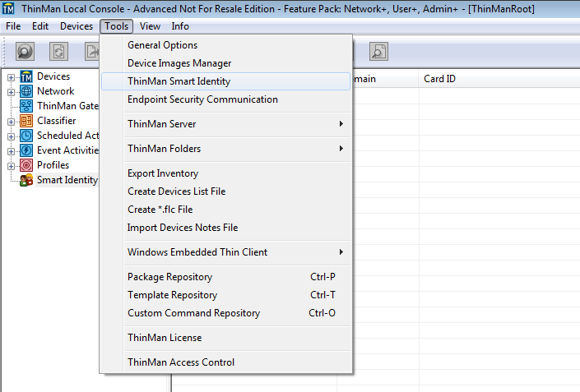
Task: Select the Smart Identity tree label
Action: click(x=67, y=180)
